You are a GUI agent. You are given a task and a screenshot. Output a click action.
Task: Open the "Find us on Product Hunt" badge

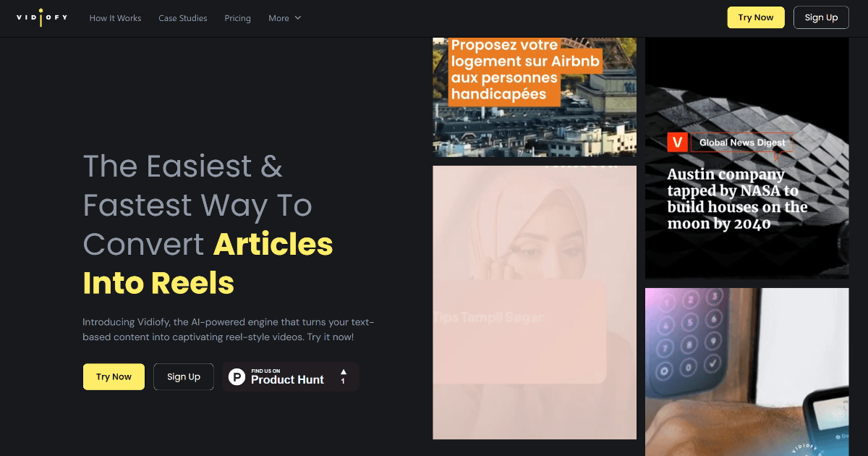pos(289,376)
